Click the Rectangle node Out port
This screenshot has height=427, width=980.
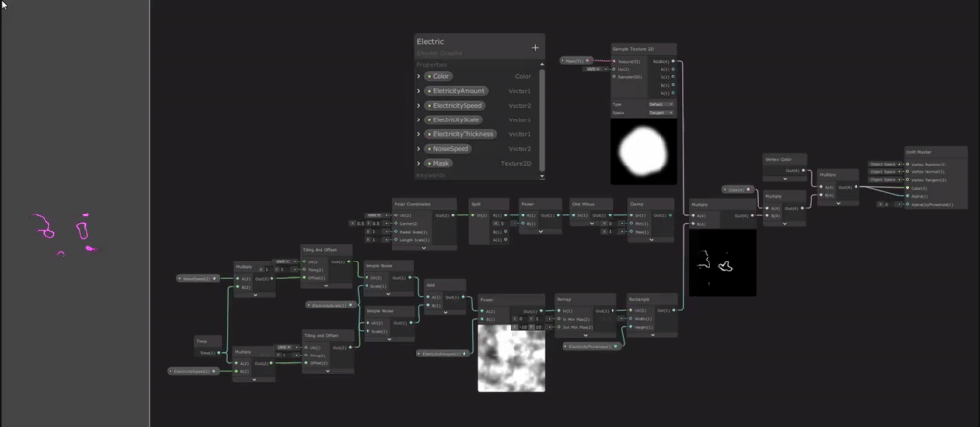tap(673, 310)
